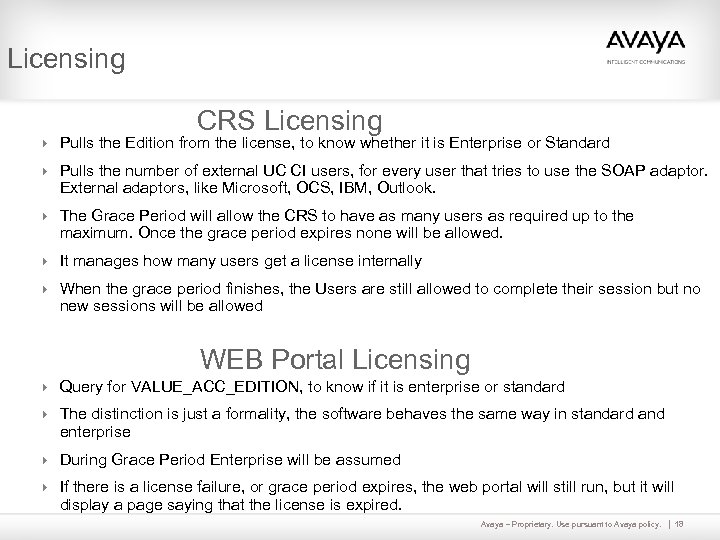This screenshot has width=720, height=540.
Task: Click text "Pulls the number of external UC CI users"
Action: [206, 171]
